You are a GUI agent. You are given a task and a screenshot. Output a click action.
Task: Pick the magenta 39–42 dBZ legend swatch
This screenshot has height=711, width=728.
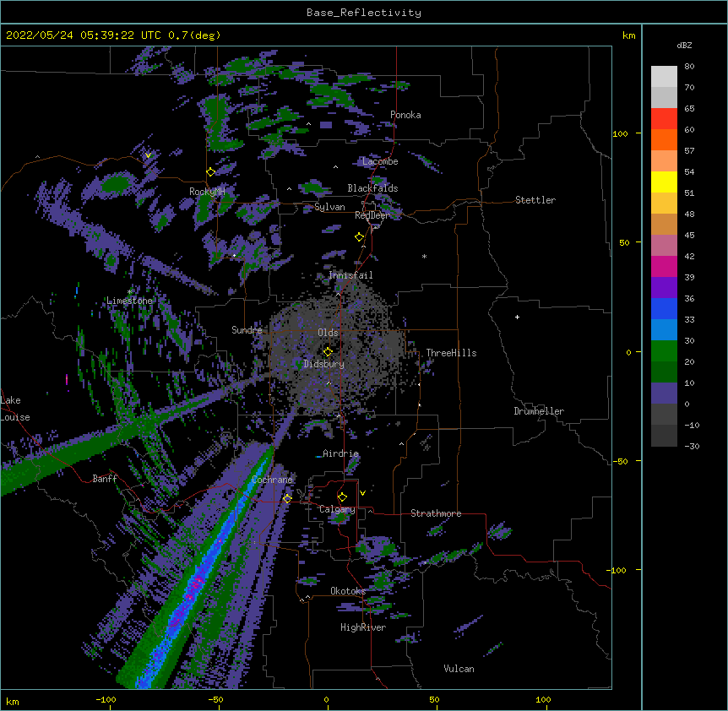tap(664, 266)
